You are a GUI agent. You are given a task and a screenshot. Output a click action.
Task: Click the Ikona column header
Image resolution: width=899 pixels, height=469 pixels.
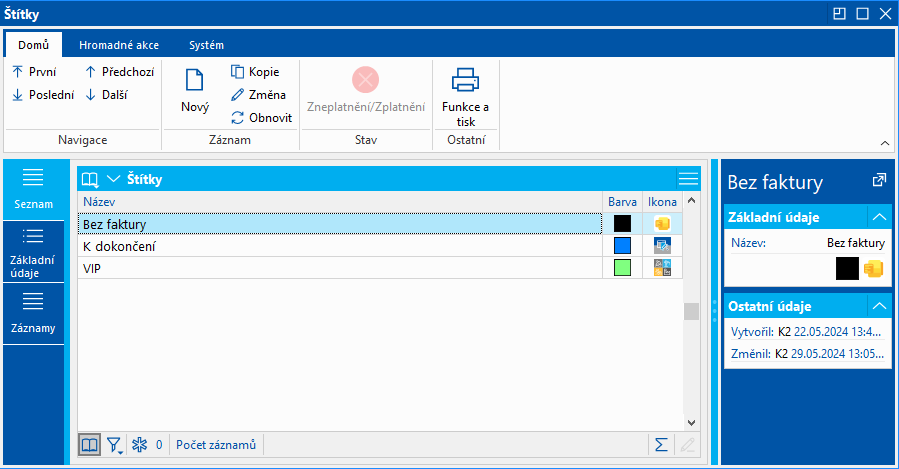[662, 202]
